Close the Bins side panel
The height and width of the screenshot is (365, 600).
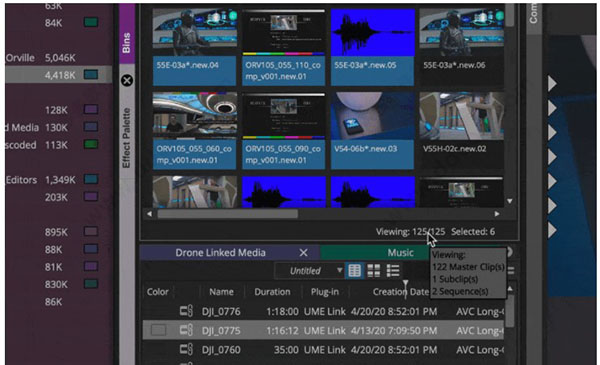(127, 80)
